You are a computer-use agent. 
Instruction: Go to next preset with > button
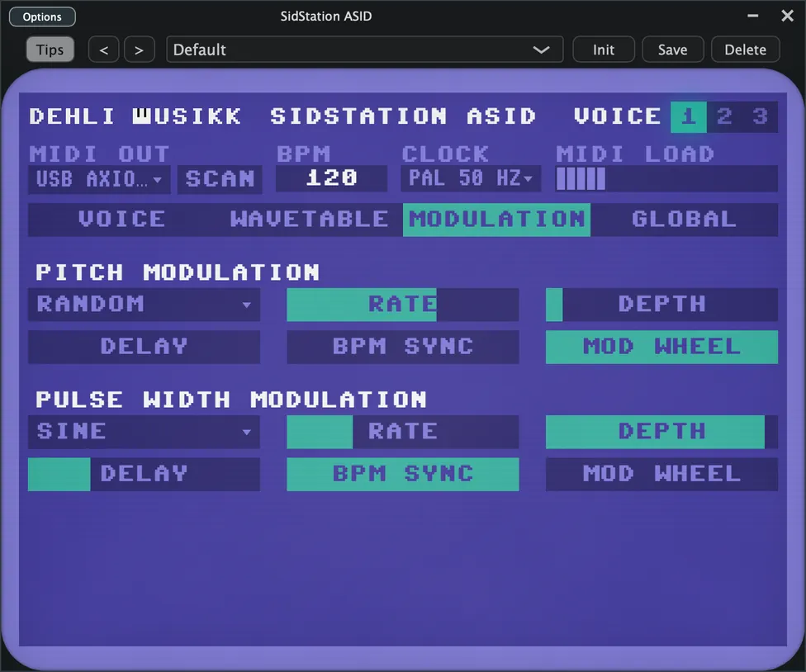coord(139,50)
